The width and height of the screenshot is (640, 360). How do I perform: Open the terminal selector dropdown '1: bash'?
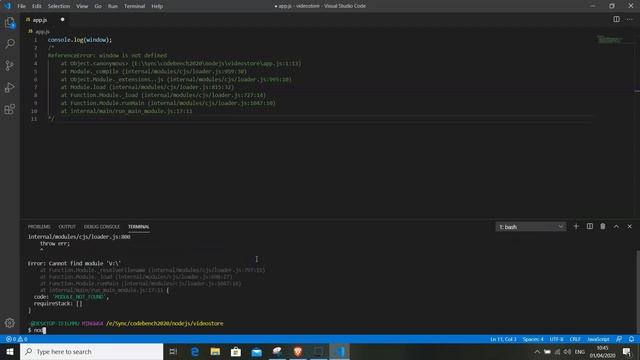tap(531, 227)
